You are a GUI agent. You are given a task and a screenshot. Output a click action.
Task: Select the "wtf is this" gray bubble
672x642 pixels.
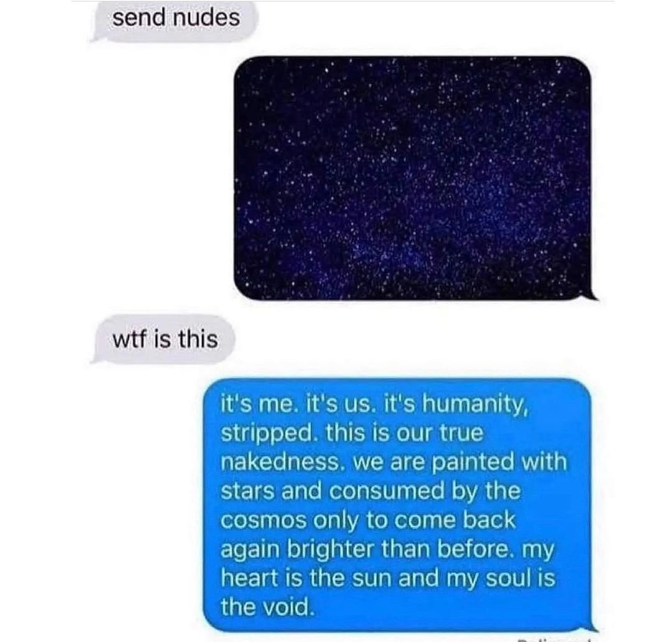pyautogui.click(x=163, y=339)
